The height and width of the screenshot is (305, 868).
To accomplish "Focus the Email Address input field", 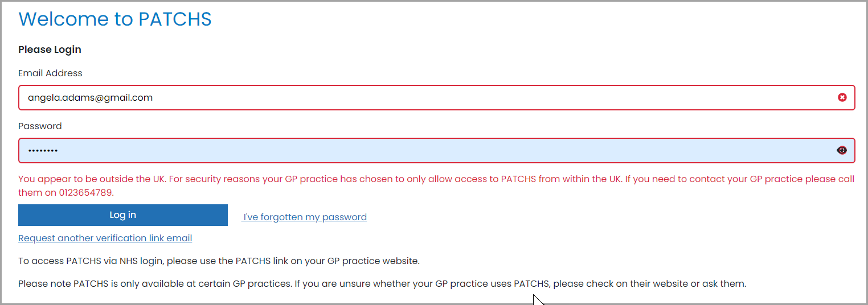I will (x=436, y=97).
